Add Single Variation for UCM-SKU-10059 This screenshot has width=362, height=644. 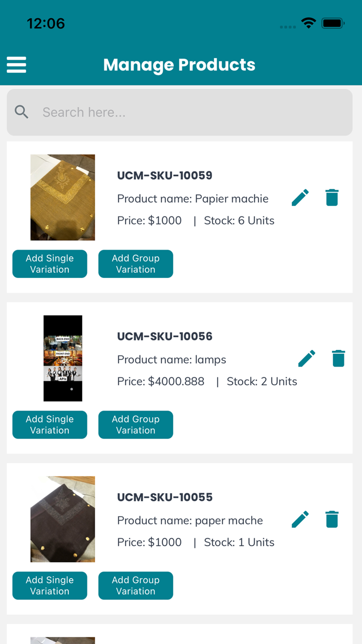pyautogui.click(x=50, y=264)
